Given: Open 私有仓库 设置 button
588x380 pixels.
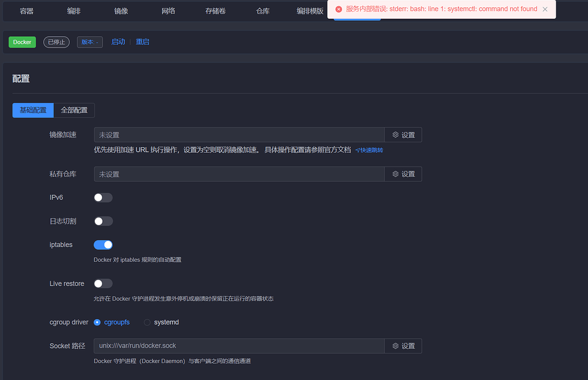Looking at the screenshot, I should (403, 174).
